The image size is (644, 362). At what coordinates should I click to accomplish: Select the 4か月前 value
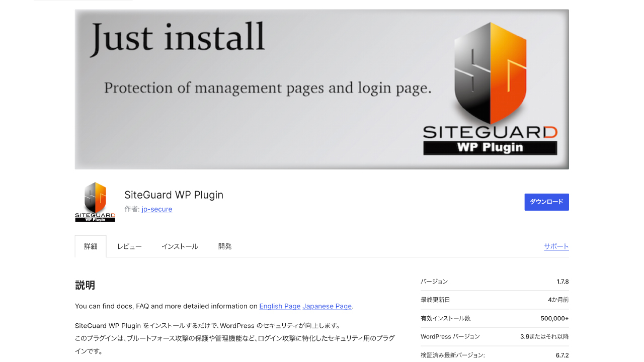(x=558, y=300)
